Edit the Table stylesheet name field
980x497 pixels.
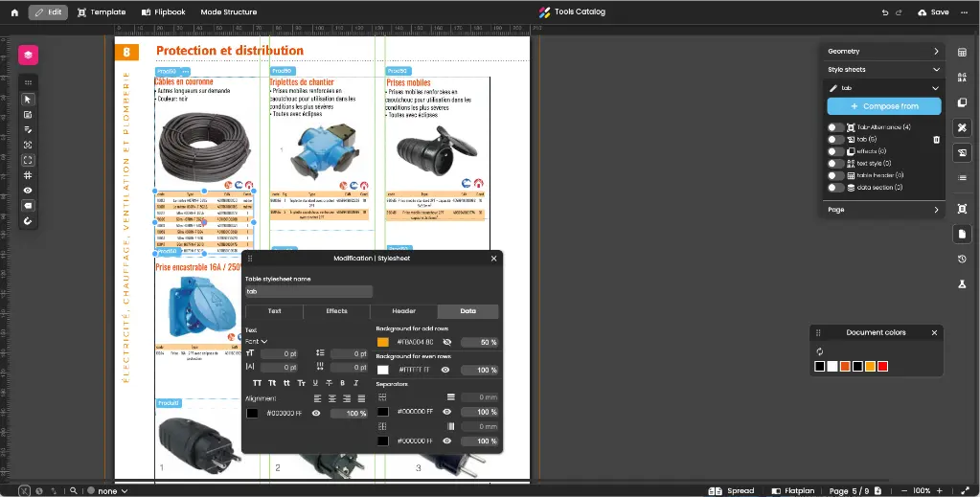[308, 291]
